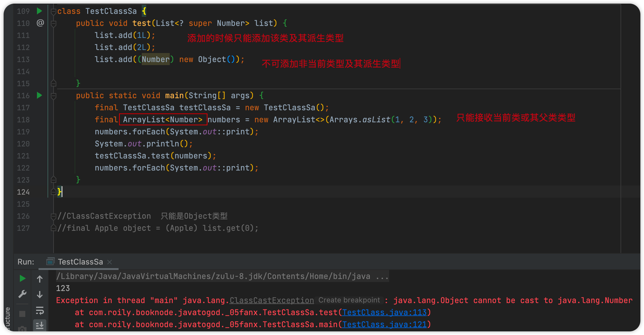Jump down the stack trace arrow

click(40, 295)
